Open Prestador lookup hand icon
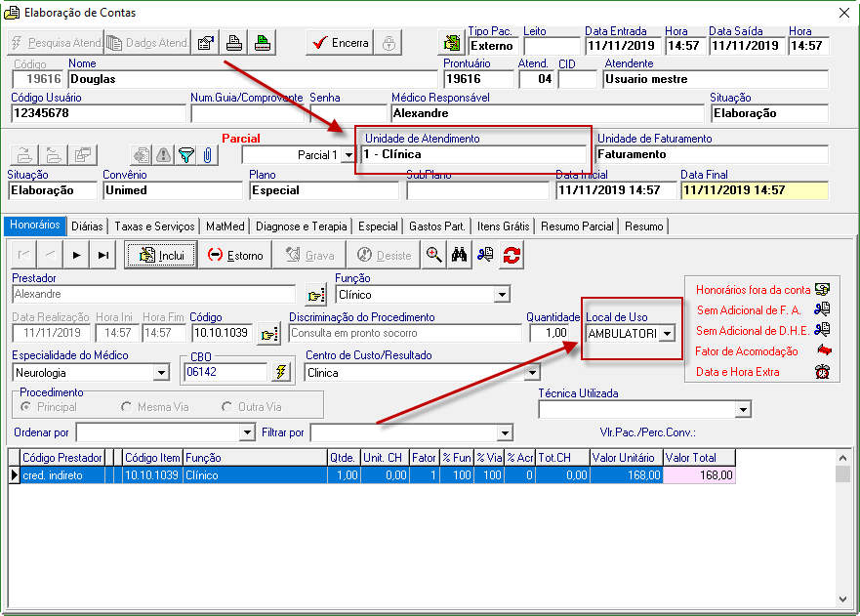 coord(316,295)
